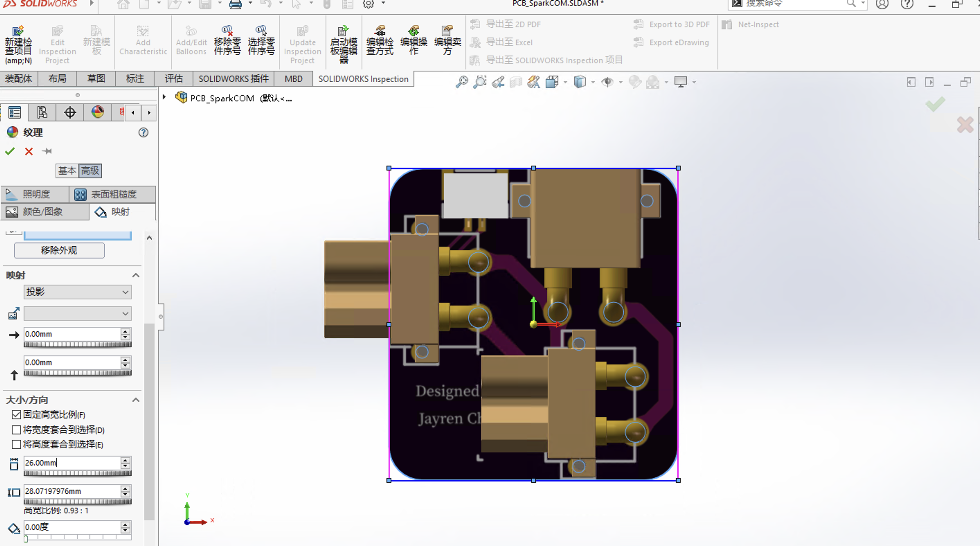Click the Print icon in title bar
This screenshot has width=980, height=546.
tap(235, 4)
